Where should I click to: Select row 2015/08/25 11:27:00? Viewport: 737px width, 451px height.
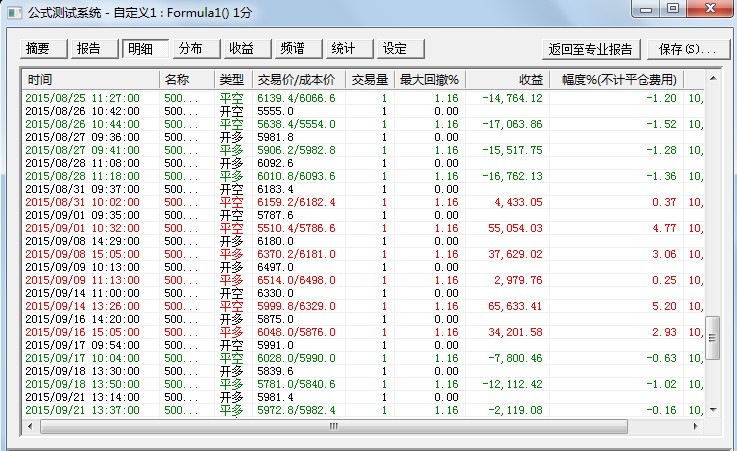pyautogui.click(x=363, y=98)
